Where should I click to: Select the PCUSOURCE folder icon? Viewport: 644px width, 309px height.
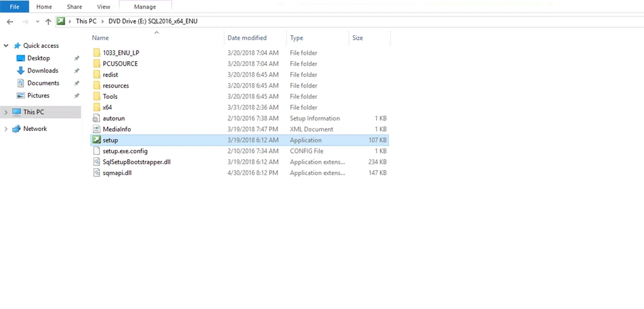pyautogui.click(x=96, y=64)
